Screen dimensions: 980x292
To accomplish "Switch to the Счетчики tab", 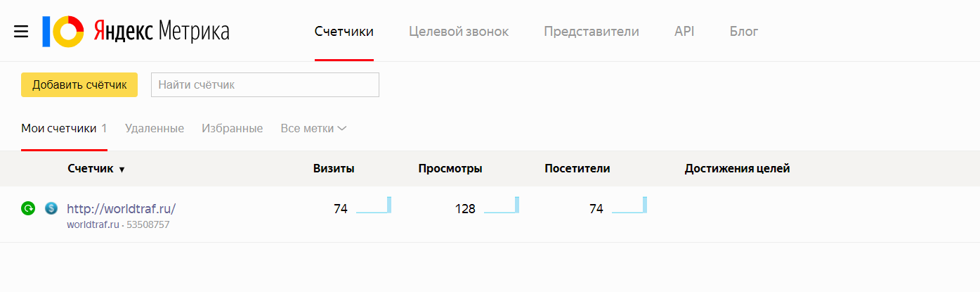I will pyautogui.click(x=344, y=32).
